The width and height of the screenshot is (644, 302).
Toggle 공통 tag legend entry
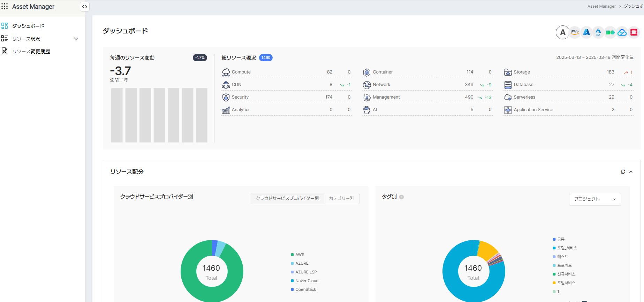coord(559,239)
